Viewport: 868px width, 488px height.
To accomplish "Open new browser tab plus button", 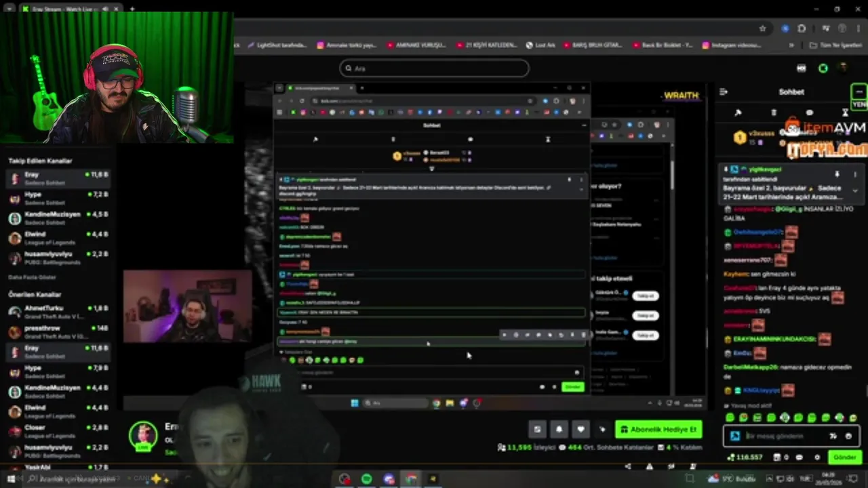I will [x=132, y=9].
